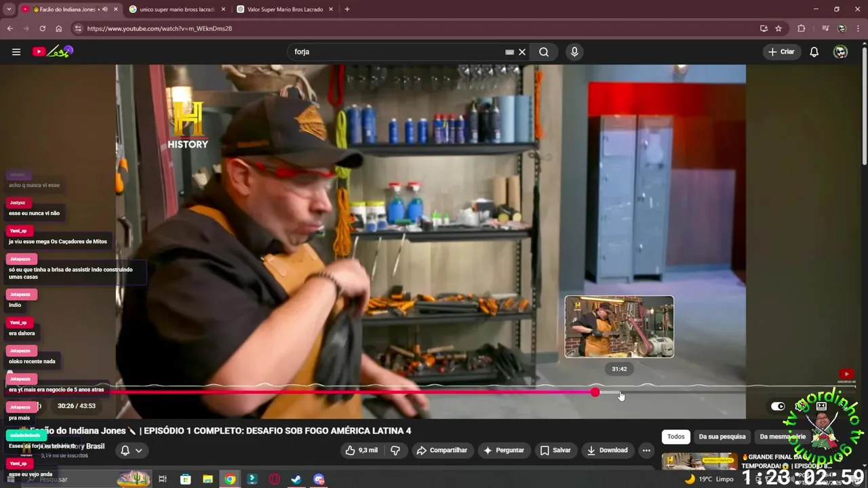Reload the page
The height and width of the screenshot is (488, 868).
[x=42, y=28]
